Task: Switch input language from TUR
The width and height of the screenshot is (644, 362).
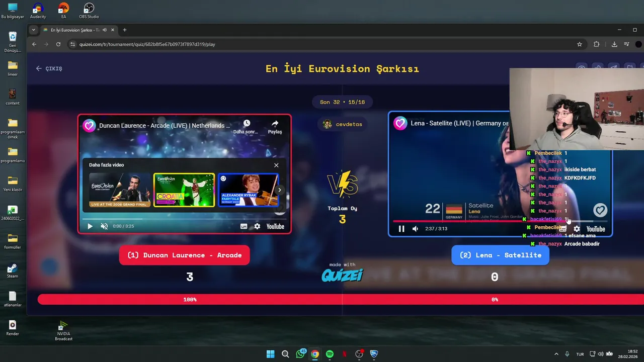Action: click(x=580, y=354)
